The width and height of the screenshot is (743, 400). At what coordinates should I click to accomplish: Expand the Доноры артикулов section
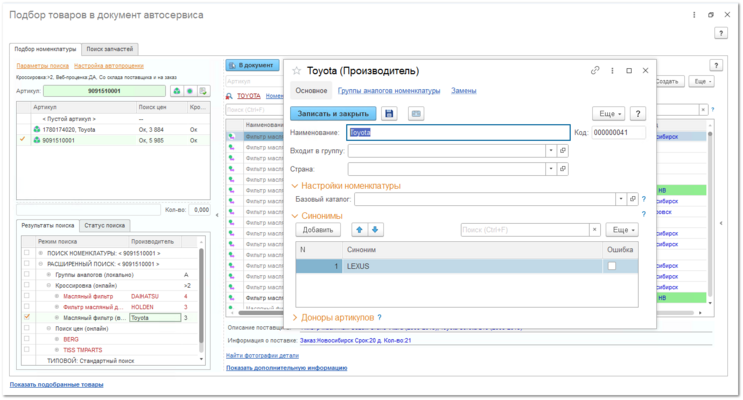[295, 318]
